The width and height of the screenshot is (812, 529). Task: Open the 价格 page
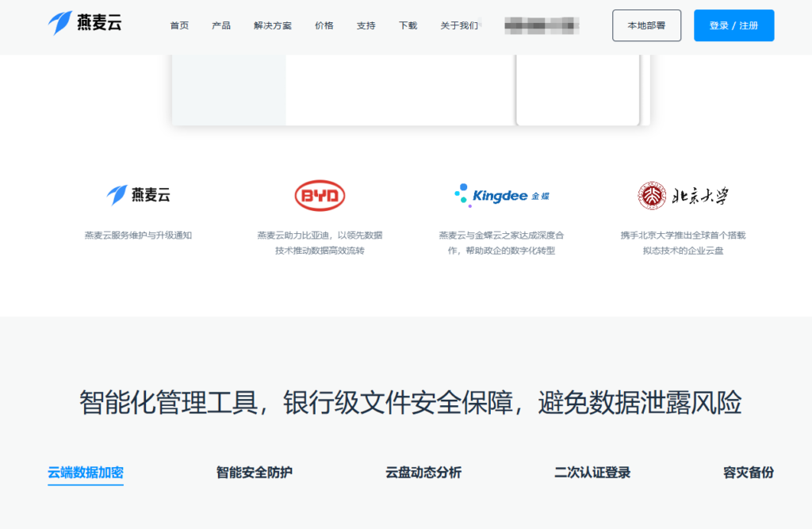click(324, 25)
